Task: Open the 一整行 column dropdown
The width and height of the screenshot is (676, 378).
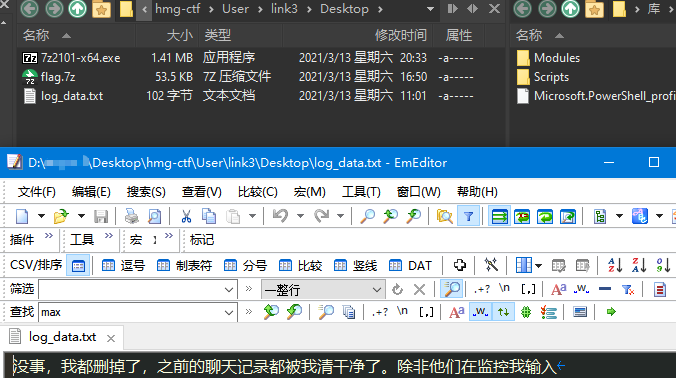Action: [376, 290]
